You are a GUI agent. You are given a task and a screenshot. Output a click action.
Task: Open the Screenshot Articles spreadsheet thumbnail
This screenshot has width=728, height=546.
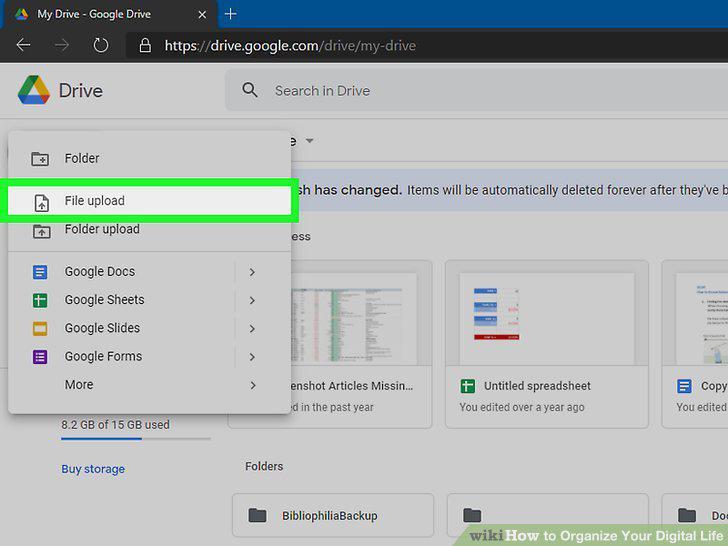click(354, 318)
